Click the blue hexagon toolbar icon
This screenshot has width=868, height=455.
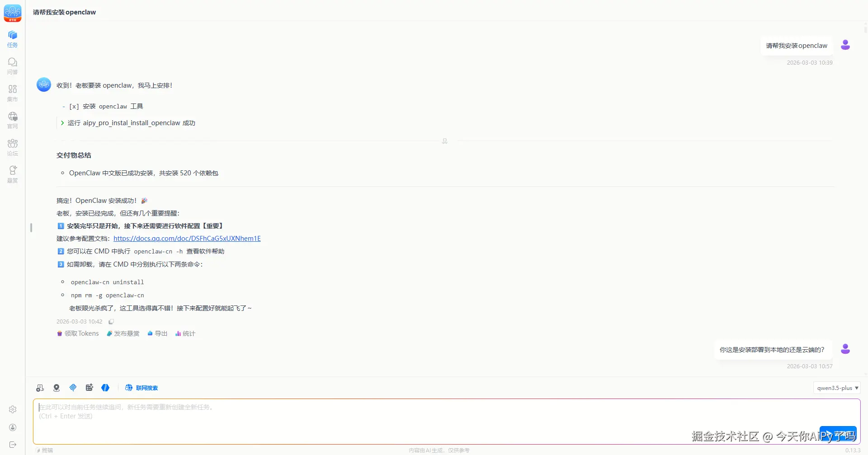coord(105,388)
